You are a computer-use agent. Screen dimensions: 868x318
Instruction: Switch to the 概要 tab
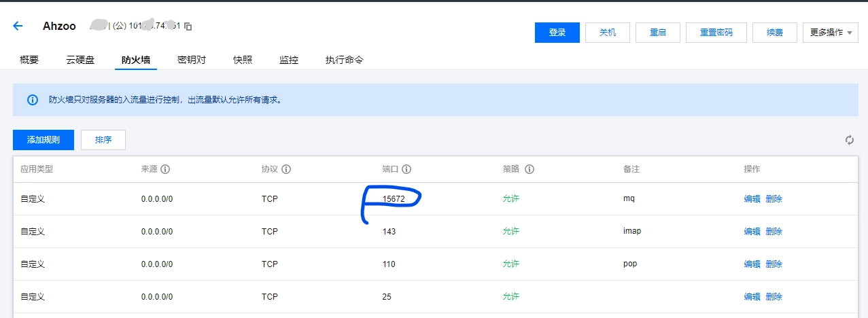(x=29, y=60)
